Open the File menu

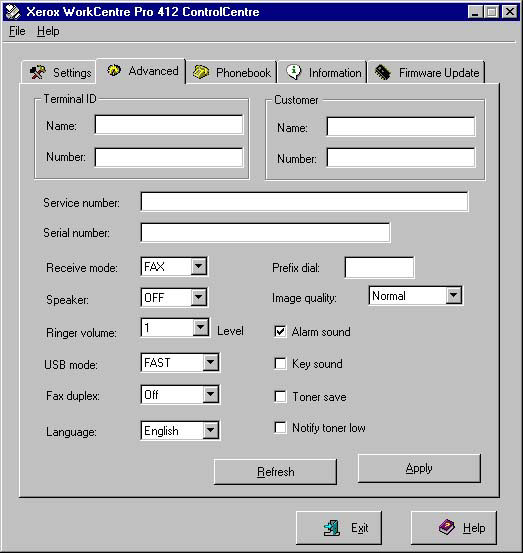(17, 31)
